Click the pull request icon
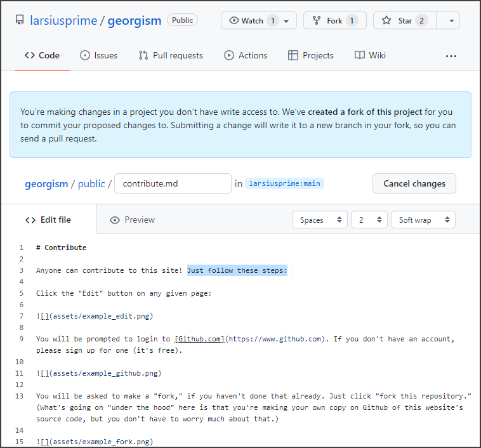The width and height of the screenshot is (481, 448). tap(143, 56)
